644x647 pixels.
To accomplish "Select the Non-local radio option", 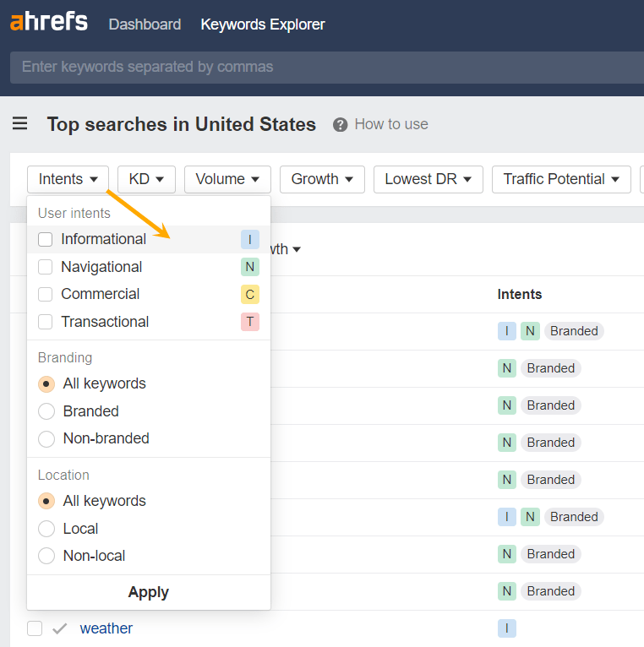I will tap(46, 556).
